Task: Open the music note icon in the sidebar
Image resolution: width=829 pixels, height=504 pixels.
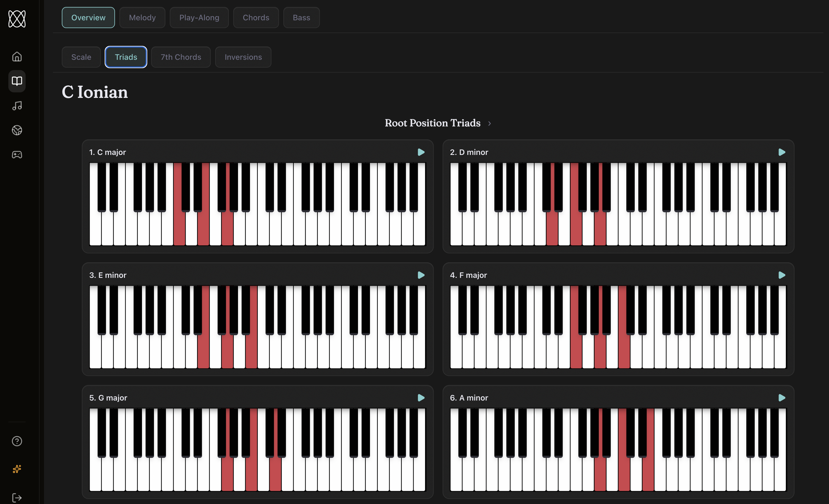Action: pos(17,106)
